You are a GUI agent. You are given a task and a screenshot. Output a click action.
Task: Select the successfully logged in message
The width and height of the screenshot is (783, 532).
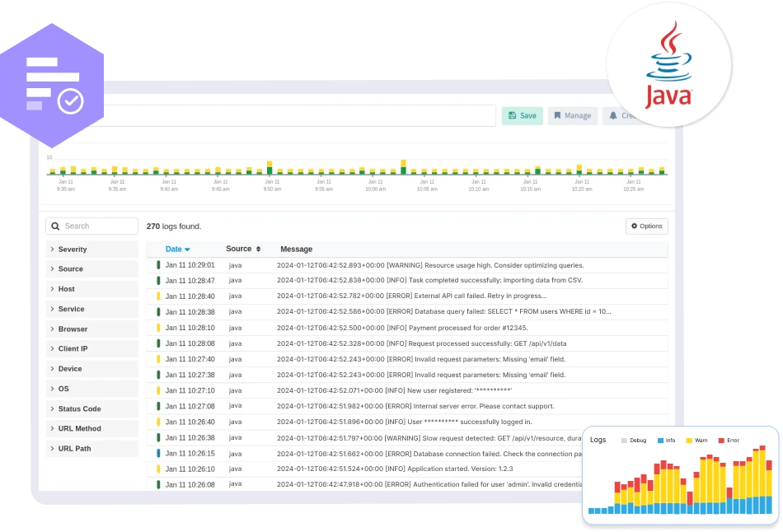click(x=405, y=422)
